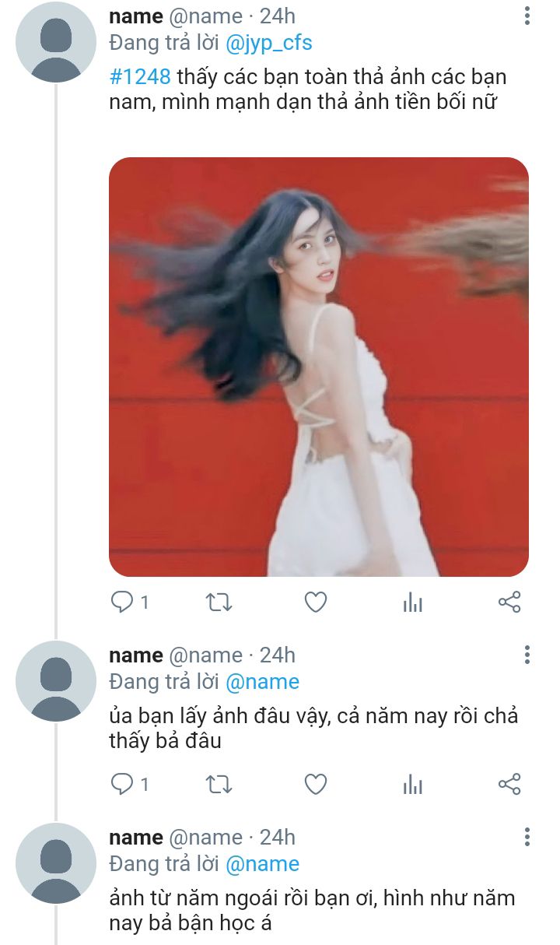Like the reply asking 'ủa bạn lấy ảnh đâu vậy'
Image resolution: width=560 pixels, height=945 pixels.
point(315,784)
